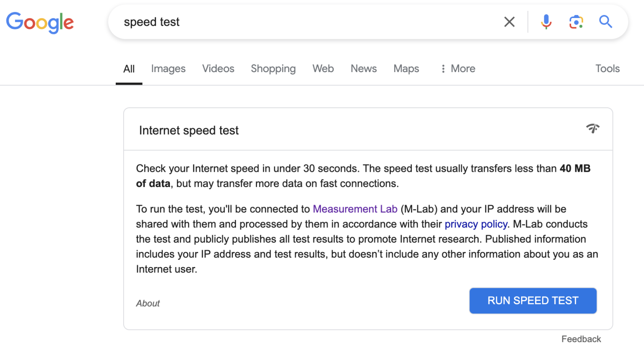Expand search filters via Tools
The image size is (644, 350).
(607, 68)
